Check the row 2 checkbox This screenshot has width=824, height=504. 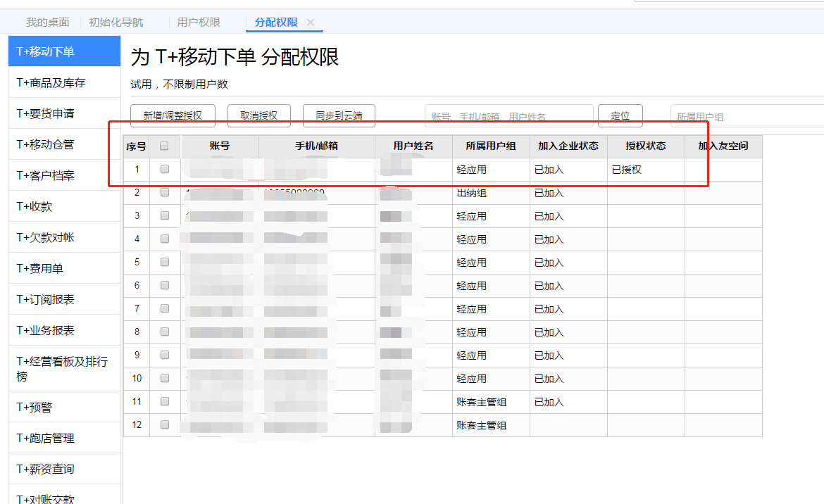point(165,192)
